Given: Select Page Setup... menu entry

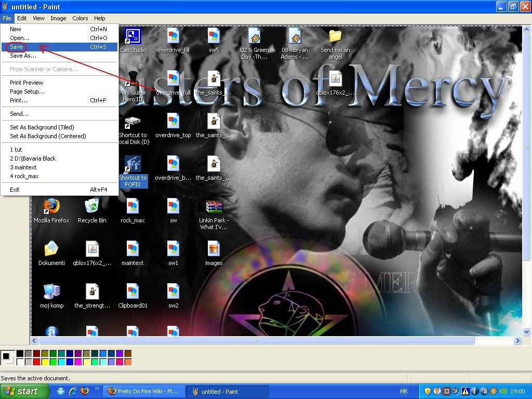Looking at the screenshot, I should click(59, 91).
